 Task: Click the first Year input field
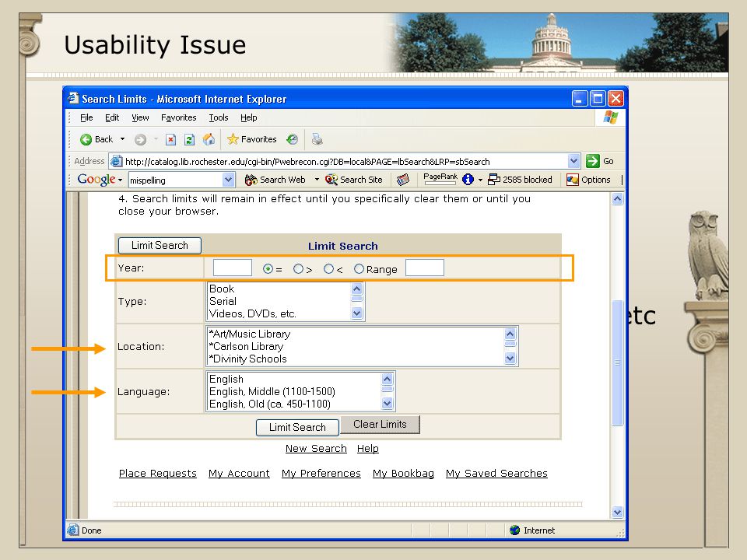click(x=233, y=268)
